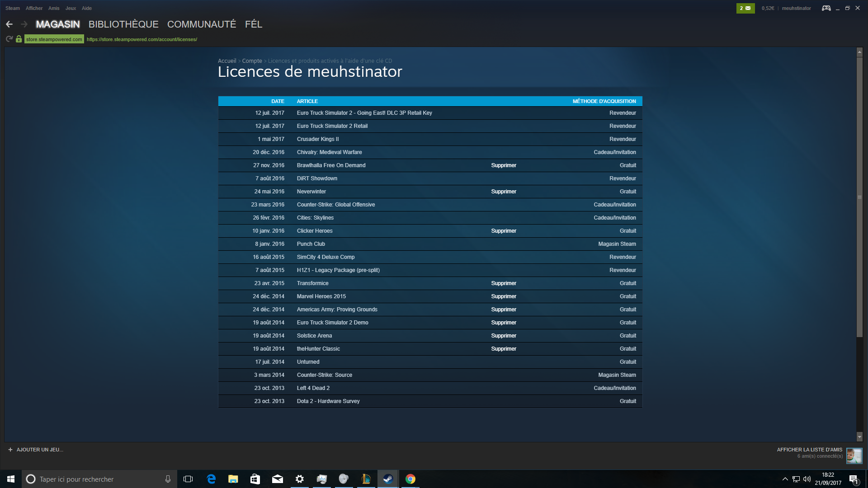Open the Steam menu
The image size is (868, 488).
pyautogui.click(x=13, y=8)
